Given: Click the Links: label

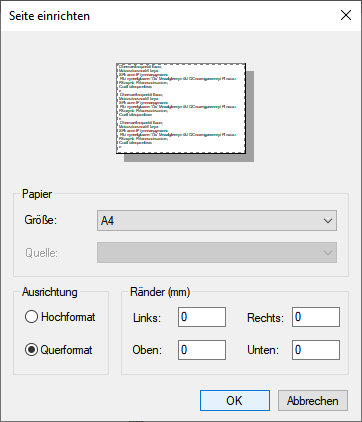Looking at the screenshot, I should click(147, 318).
